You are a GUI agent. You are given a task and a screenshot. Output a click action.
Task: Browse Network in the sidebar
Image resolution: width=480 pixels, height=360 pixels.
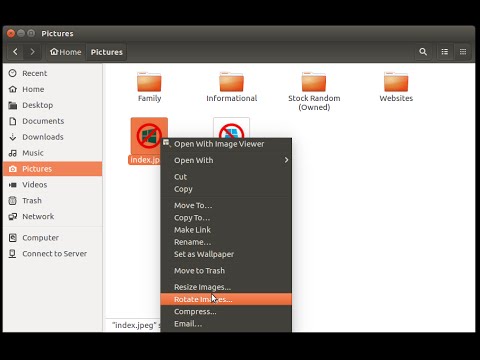coord(53,217)
